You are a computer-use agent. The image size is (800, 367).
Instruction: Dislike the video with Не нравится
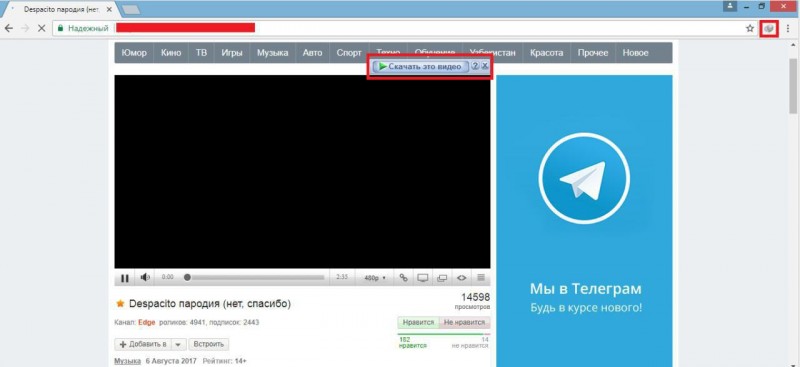tap(464, 323)
